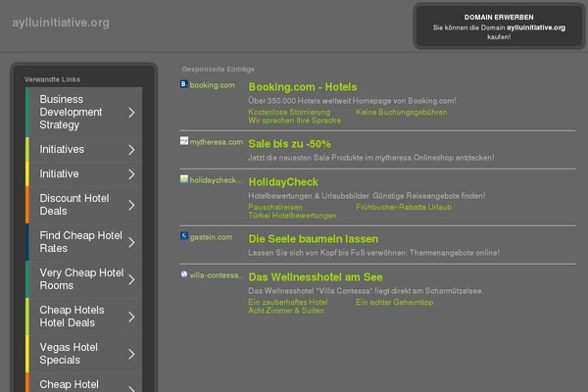Click Ein zauberhaftes Hotel sublink

click(287, 303)
